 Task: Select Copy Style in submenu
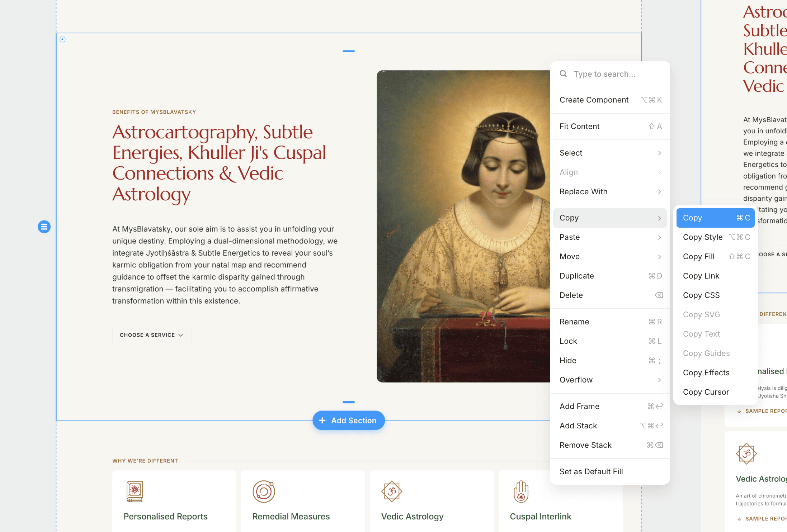point(716,237)
